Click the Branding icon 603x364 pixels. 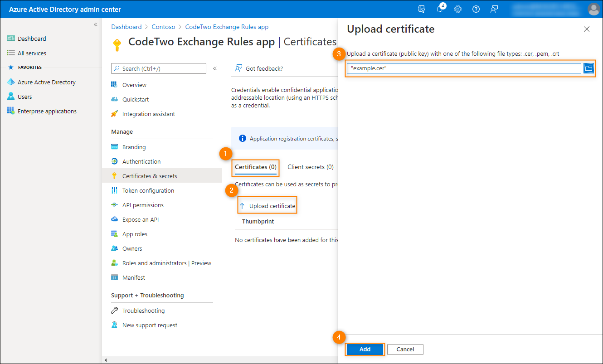(114, 147)
